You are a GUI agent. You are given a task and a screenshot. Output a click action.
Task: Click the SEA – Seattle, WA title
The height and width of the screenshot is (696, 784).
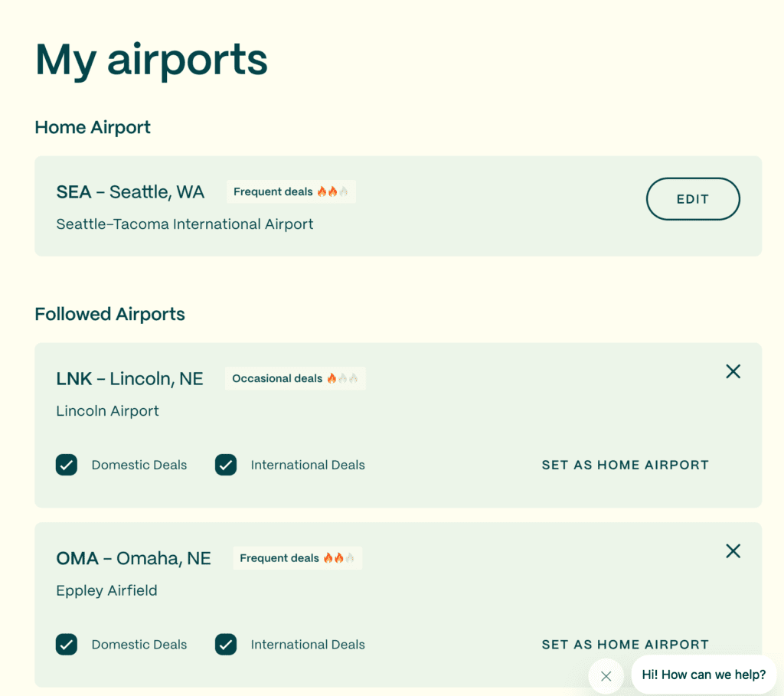[x=130, y=192]
